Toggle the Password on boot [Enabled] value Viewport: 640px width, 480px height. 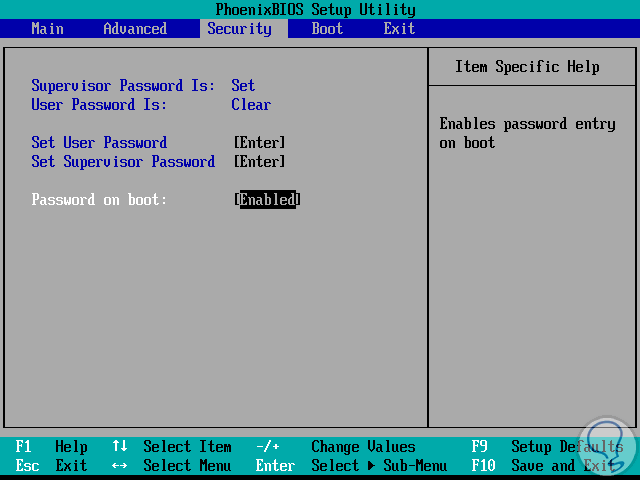click(267, 200)
